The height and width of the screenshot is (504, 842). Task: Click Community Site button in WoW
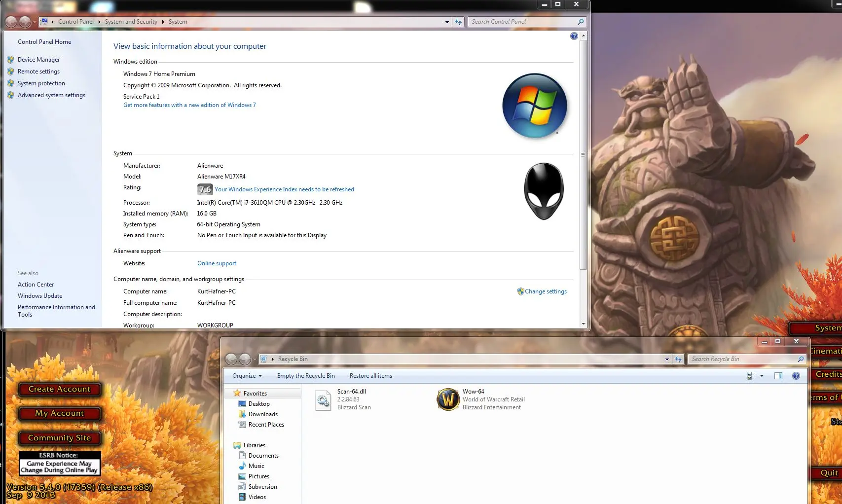[x=60, y=438]
